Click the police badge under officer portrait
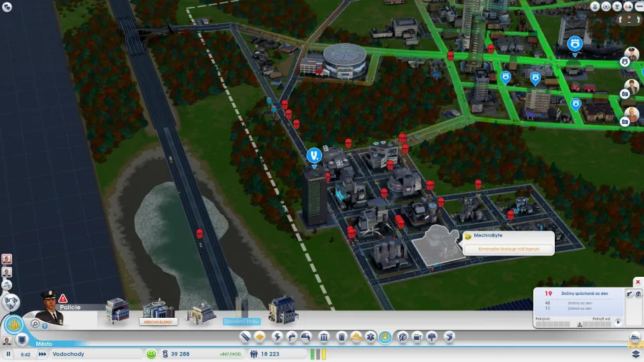 point(625,62)
